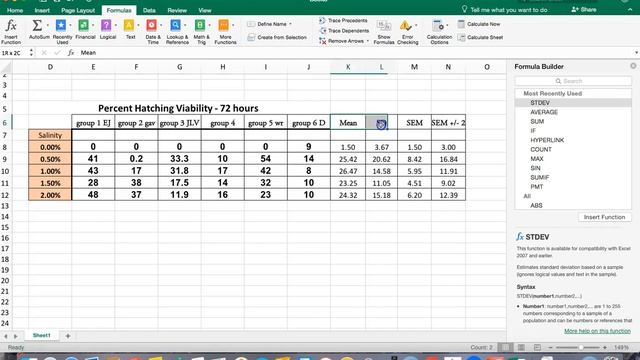The image size is (640, 360).
Task: Expand the Remove Arrows dropdown arrow
Action: (x=367, y=41)
